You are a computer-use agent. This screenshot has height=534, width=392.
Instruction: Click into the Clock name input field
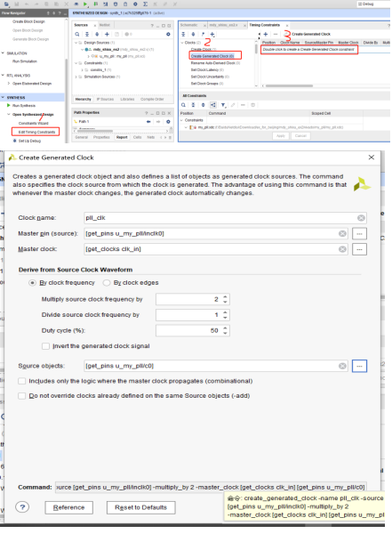click(220, 218)
